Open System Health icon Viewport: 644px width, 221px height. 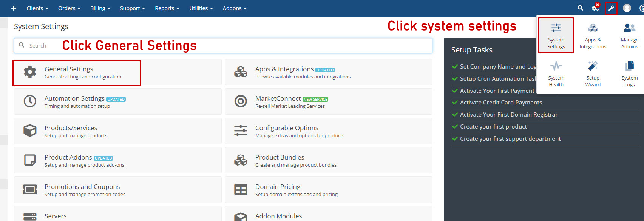(556, 74)
